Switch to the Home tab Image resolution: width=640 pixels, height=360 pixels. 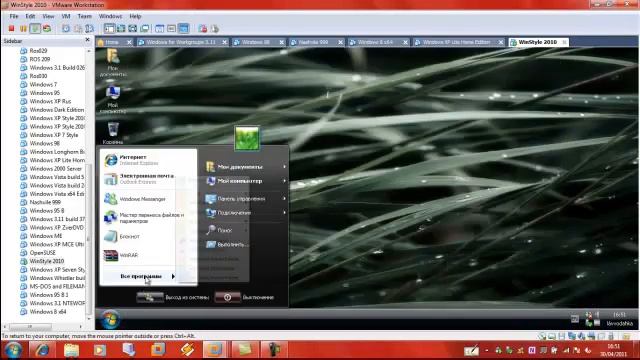[x=111, y=42]
